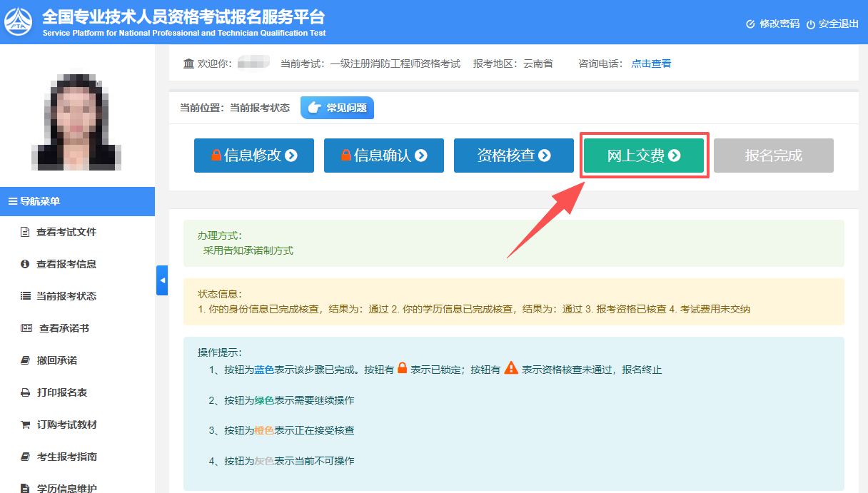This screenshot has height=493, width=868.
Task: Click the 按钮为灰色表示当前不可操作 hint
Action: click(x=289, y=461)
